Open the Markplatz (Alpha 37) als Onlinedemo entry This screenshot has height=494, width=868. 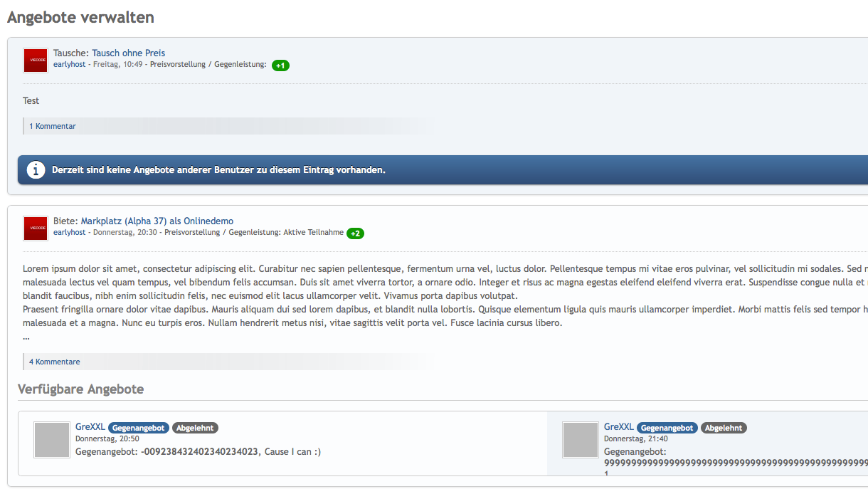[157, 221]
